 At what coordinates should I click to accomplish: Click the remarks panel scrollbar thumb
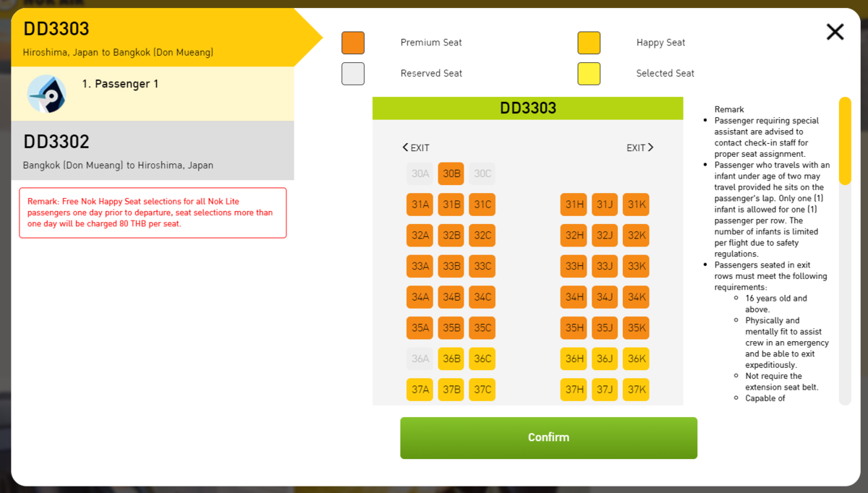tap(845, 141)
